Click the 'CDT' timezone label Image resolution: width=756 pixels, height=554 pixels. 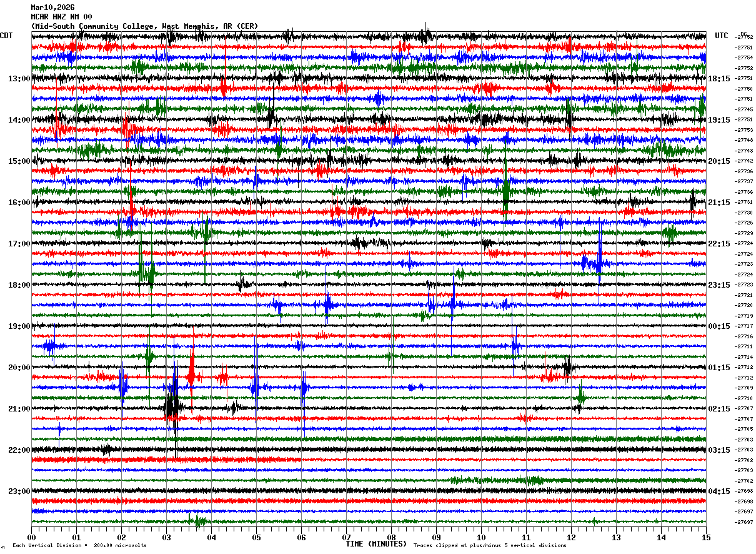pyautogui.click(x=7, y=36)
